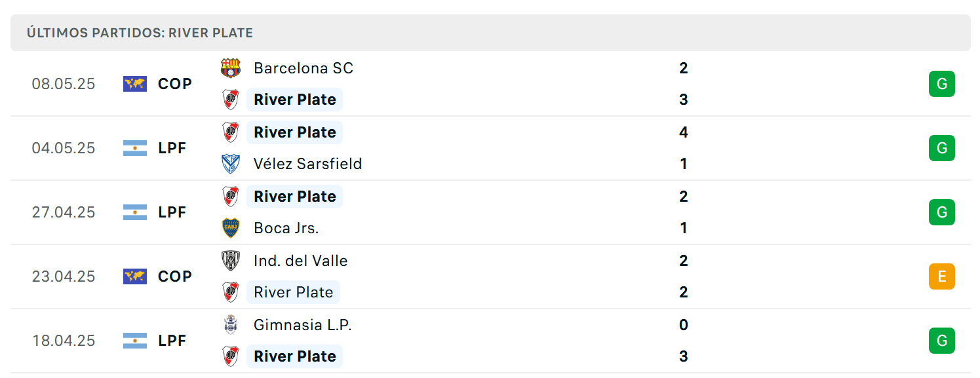Open the Vélez Sarsfield team link
This screenshot has height=378, width=980.
[x=308, y=164]
